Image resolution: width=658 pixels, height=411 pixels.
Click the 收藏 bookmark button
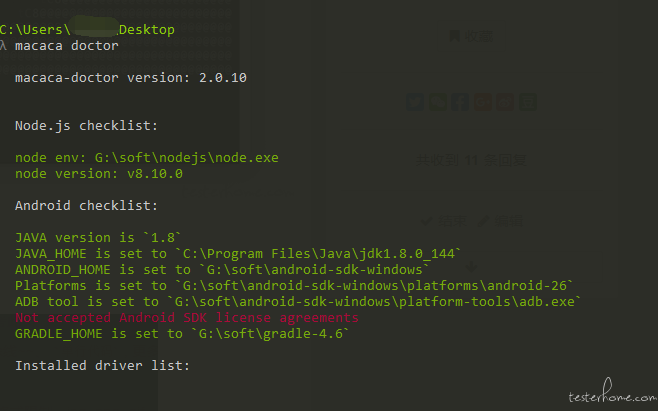[x=470, y=36]
